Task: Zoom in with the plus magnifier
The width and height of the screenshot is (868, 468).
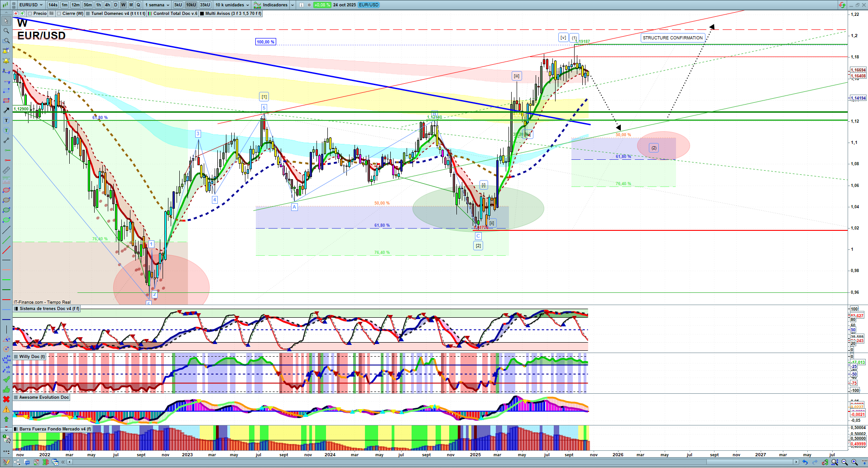Action: pyautogui.click(x=854, y=462)
